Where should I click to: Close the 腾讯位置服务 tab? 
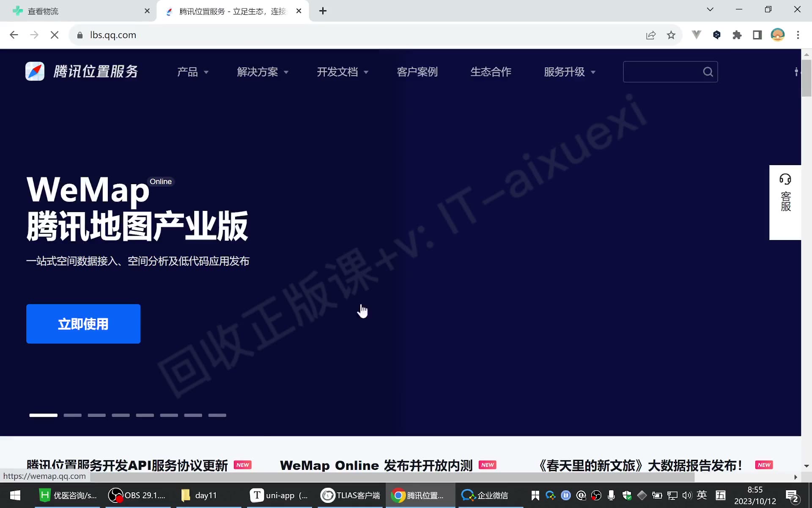pos(299,11)
